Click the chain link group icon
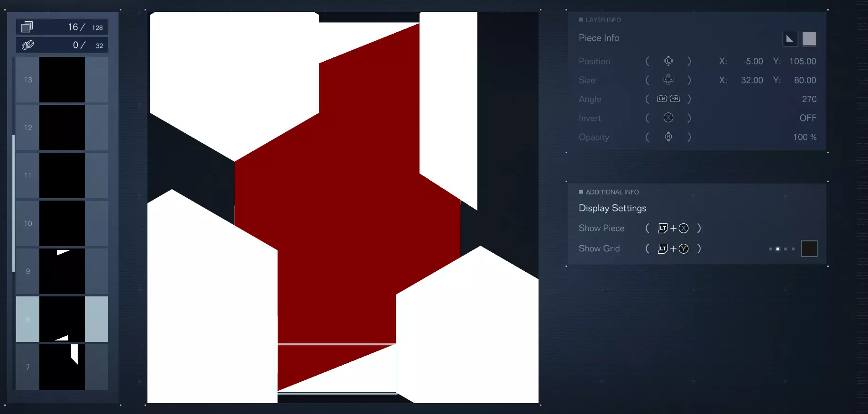This screenshot has height=414, width=868. 28,45
